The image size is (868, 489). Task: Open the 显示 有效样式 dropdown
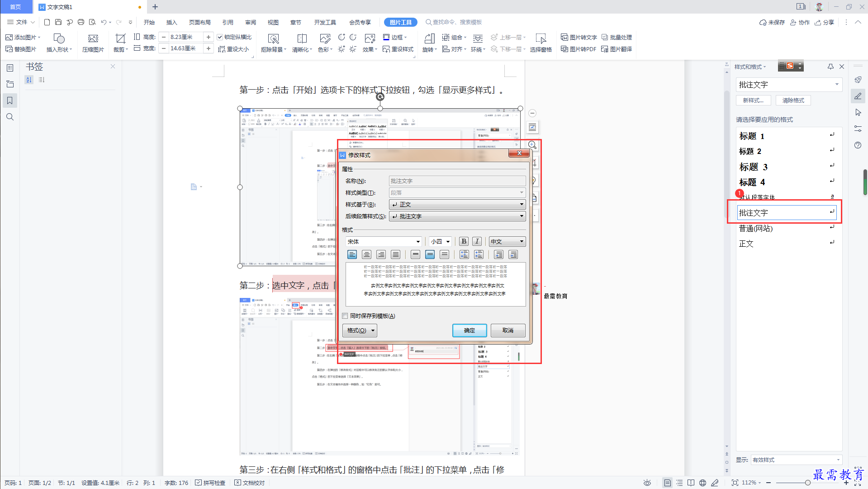(796, 460)
